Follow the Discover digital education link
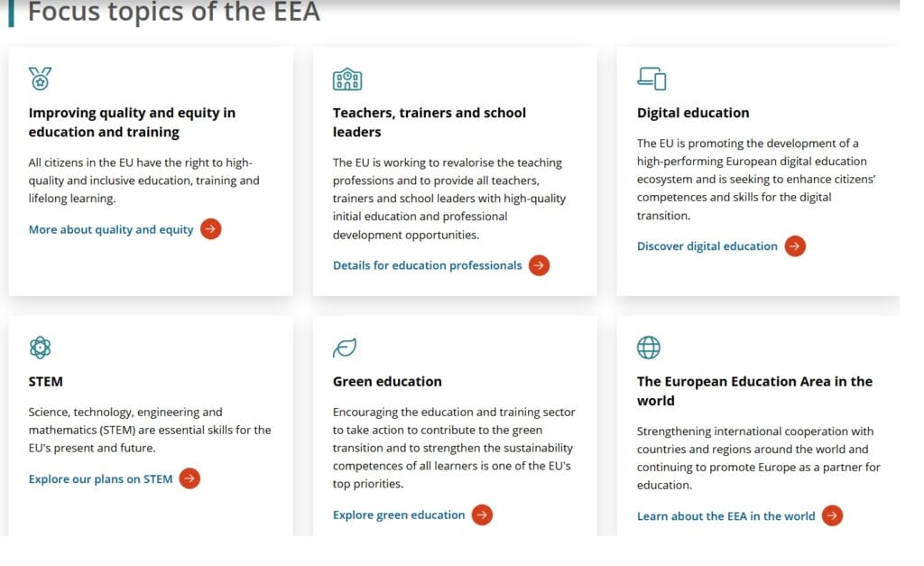Screen dimensions: 924x566 pyautogui.click(x=707, y=246)
